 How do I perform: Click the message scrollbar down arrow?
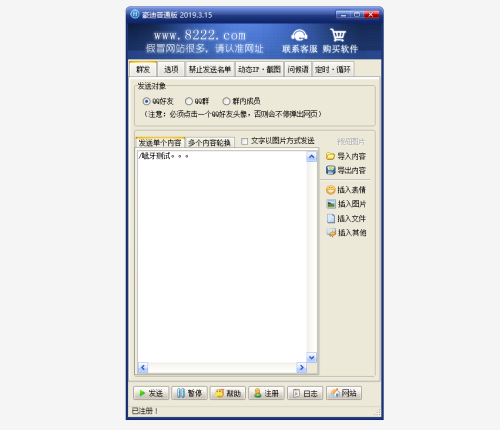coord(311,358)
